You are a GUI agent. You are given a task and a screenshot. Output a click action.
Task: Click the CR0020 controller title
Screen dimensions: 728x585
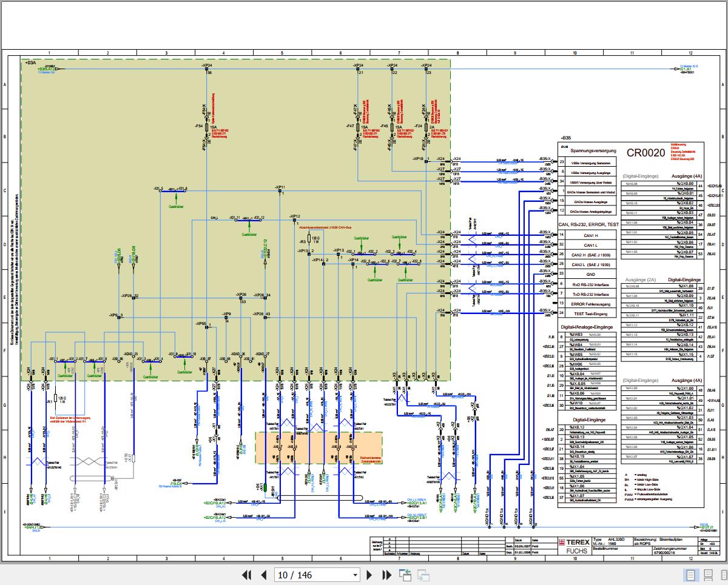(x=644, y=152)
